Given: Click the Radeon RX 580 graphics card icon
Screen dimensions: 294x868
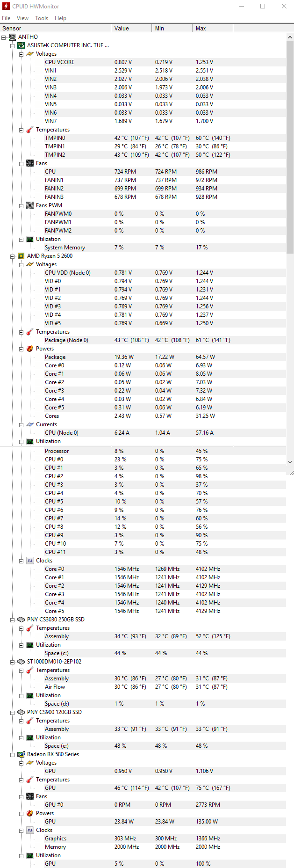Looking at the screenshot, I should [21, 754].
